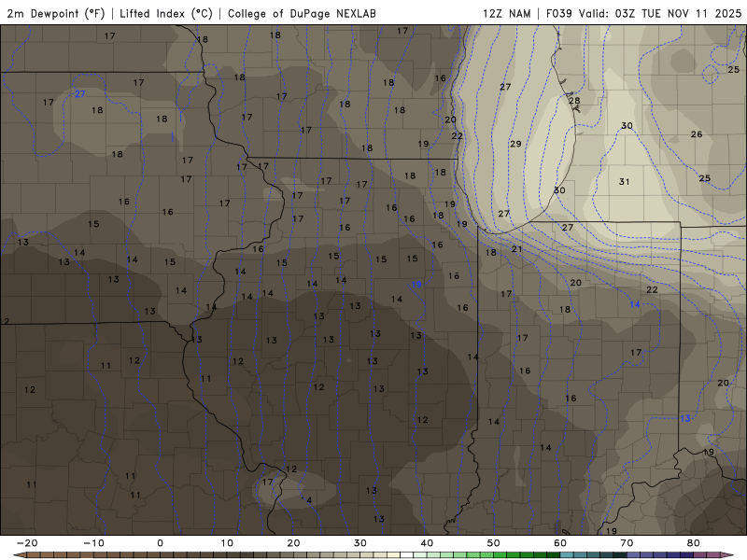Click the dewpoint value 28 near the shoreline
The image size is (747, 560).
(x=574, y=101)
